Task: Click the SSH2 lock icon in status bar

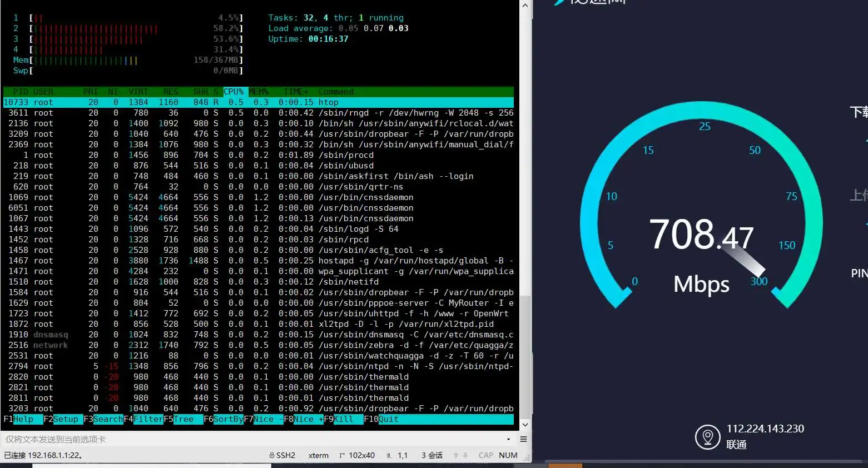Action: coord(272,455)
